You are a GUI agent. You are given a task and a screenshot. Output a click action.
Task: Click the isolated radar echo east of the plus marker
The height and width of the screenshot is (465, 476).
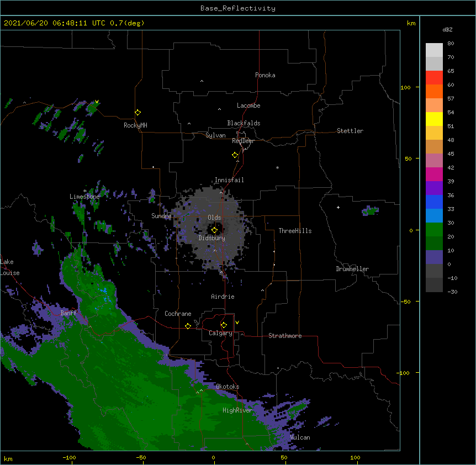coord(370,210)
